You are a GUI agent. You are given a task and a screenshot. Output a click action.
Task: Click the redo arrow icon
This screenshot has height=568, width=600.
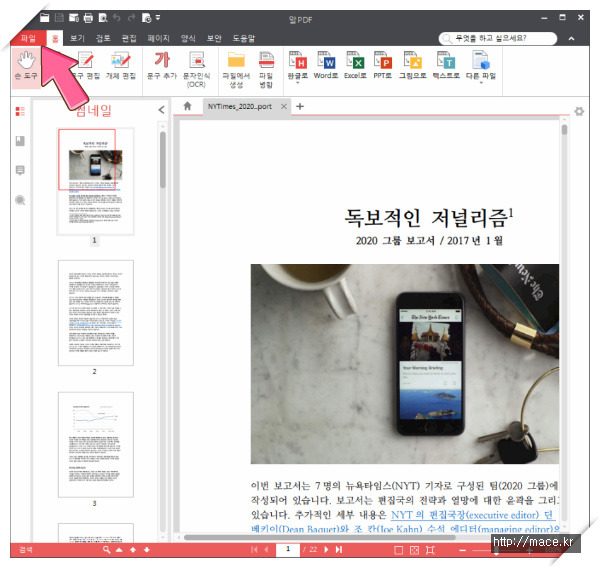(131, 18)
